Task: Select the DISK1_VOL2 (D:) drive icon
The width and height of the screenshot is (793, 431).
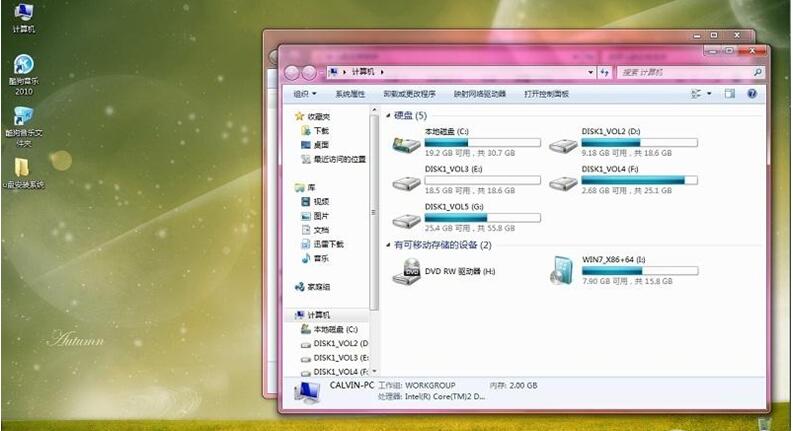Action: 563,146
